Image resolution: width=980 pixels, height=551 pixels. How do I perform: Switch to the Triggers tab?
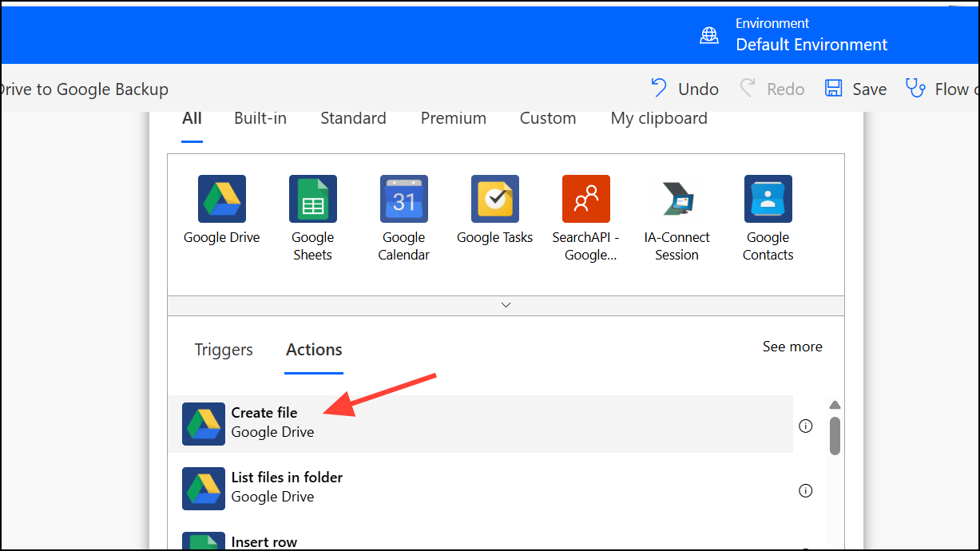pos(224,350)
